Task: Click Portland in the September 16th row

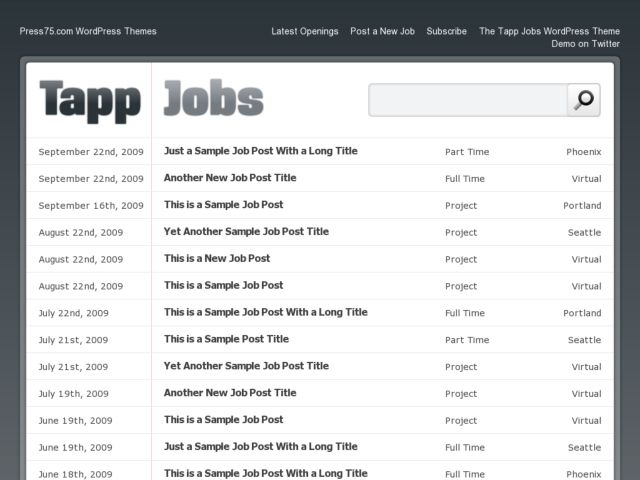Action: pos(582,206)
